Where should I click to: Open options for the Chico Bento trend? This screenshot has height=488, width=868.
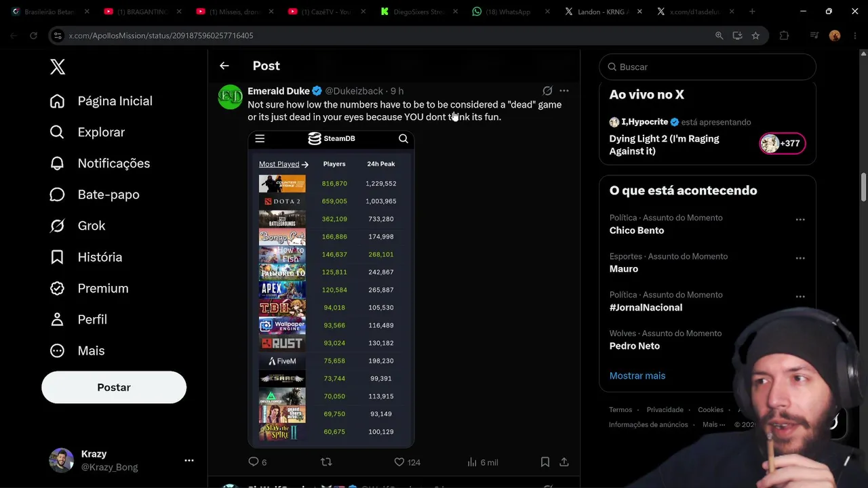(800, 220)
